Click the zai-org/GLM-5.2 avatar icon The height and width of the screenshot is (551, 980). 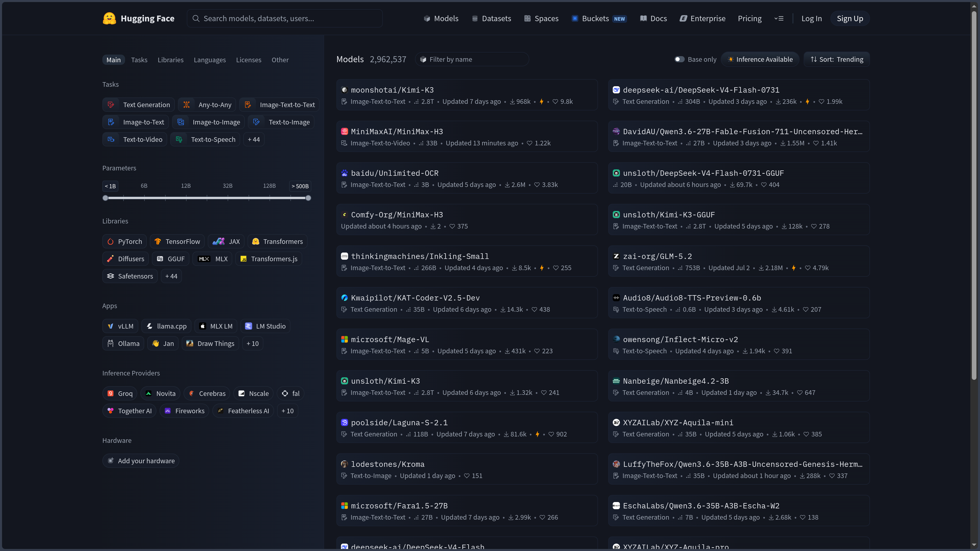[616, 256]
